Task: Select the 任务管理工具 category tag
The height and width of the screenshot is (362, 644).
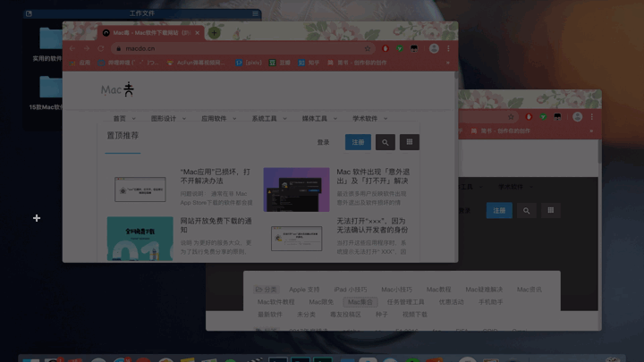Action: click(405, 302)
